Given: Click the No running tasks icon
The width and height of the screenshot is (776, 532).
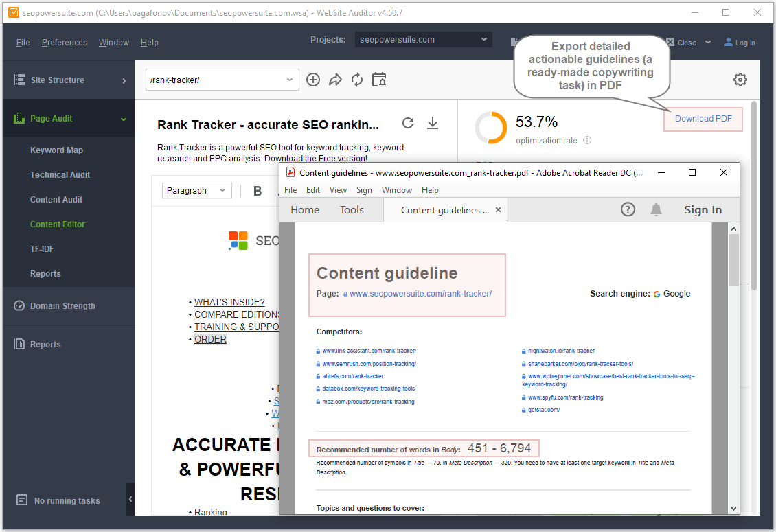Looking at the screenshot, I should tap(22, 500).
